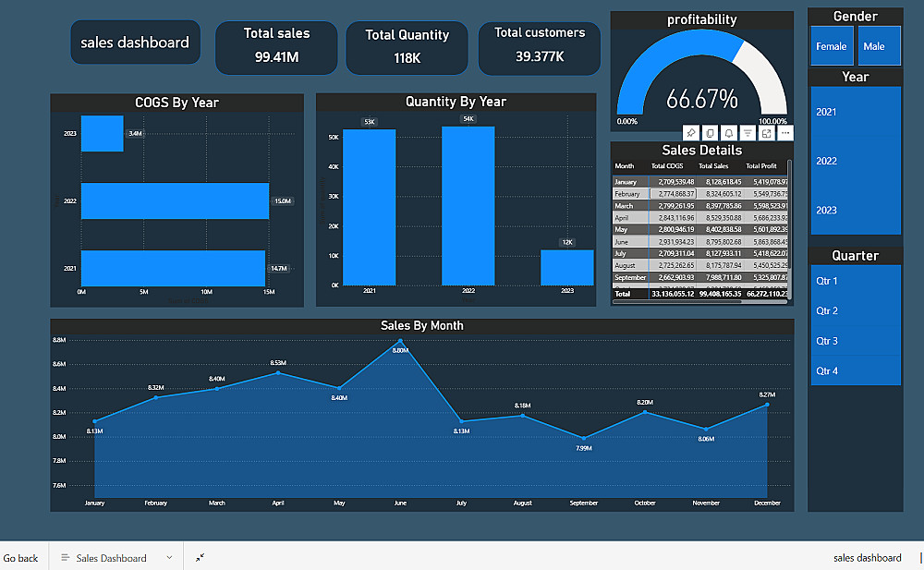Pin the Sales Details visual

(691, 133)
